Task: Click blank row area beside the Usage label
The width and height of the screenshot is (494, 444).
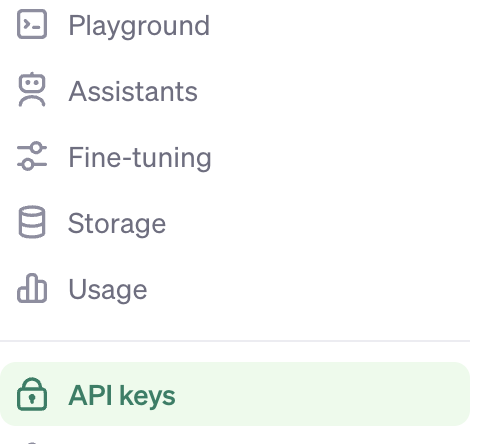Action: click(x=307, y=289)
